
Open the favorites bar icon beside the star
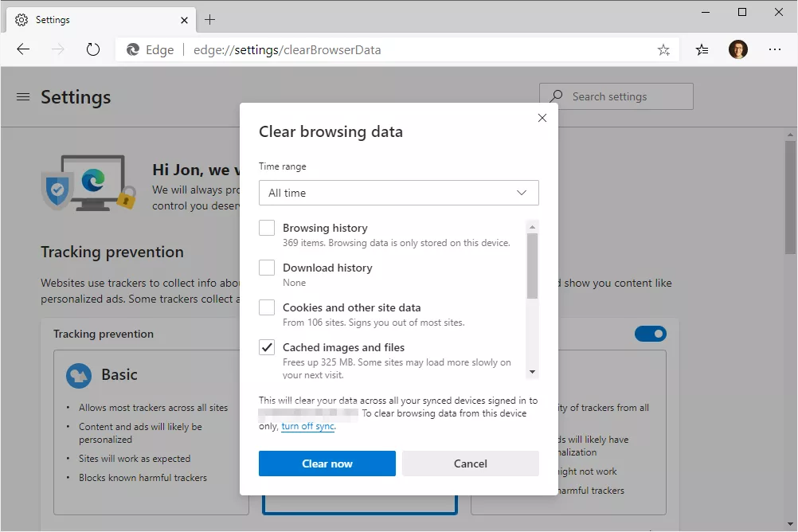pos(702,49)
